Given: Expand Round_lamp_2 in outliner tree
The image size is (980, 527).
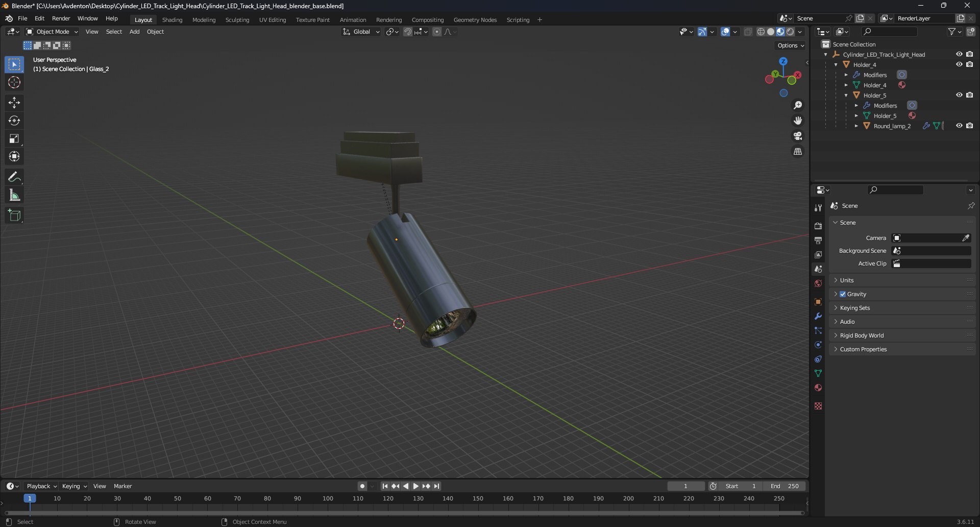Looking at the screenshot, I should 856,126.
